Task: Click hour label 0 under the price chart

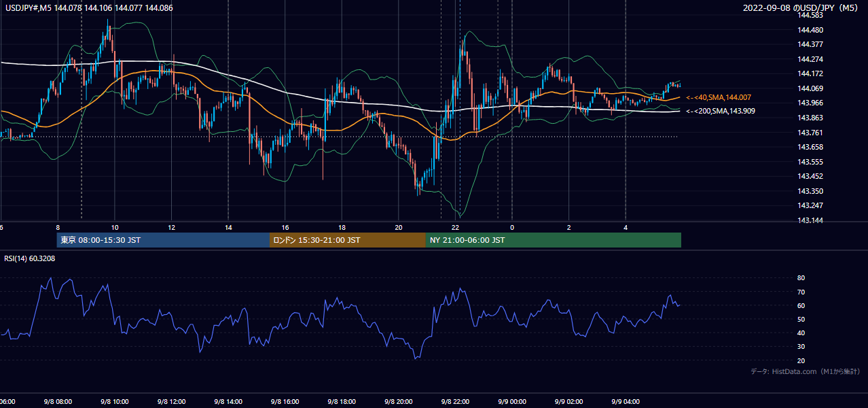Action: [x=512, y=228]
